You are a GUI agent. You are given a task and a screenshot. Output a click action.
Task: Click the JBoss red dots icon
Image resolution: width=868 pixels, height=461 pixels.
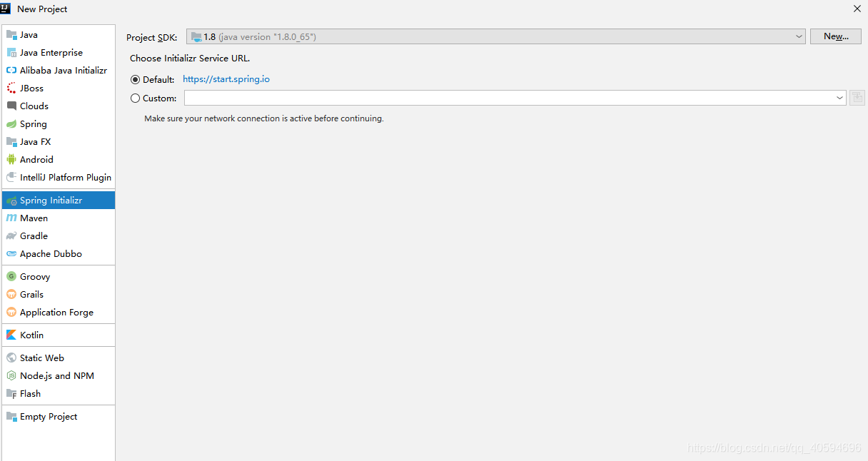(11, 88)
